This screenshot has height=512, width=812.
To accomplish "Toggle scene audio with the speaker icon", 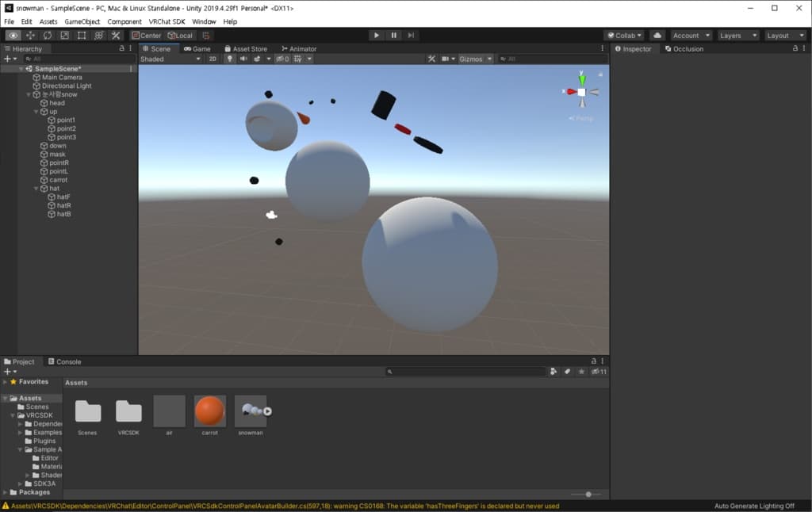I will [x=243, y=59].
